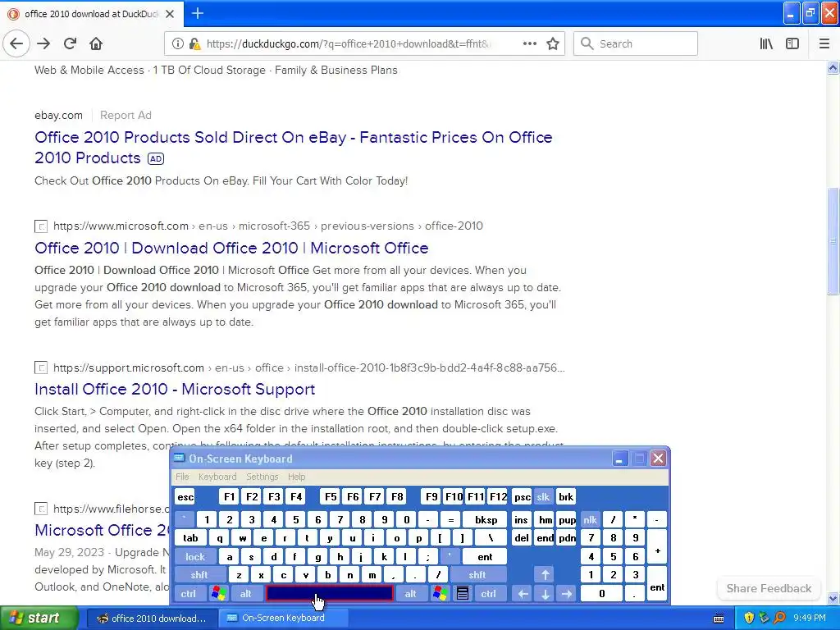
Task: Open Office 2010 Products eBay ad link
Action: [293, 148]
